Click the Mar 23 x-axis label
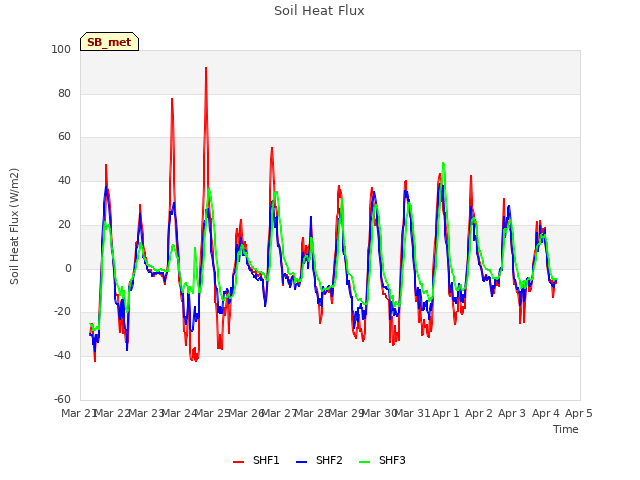640x480 pixels. pos(146,413)
